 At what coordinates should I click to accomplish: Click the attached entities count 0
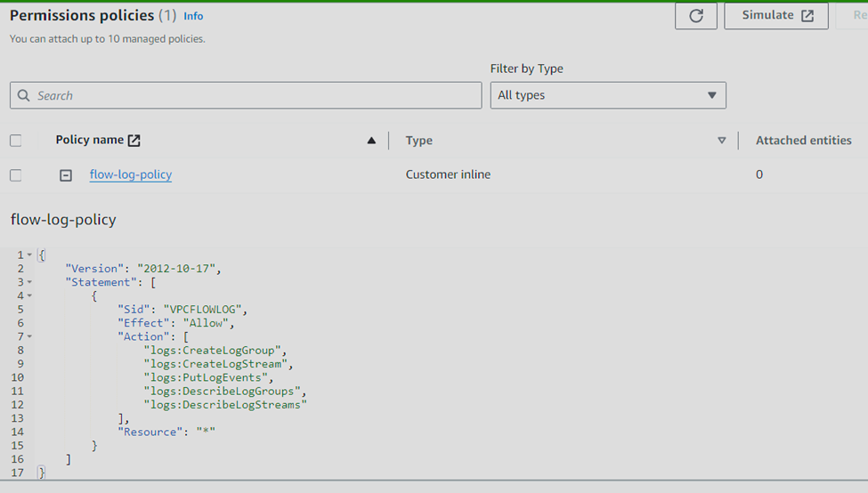tap(759, 174)
